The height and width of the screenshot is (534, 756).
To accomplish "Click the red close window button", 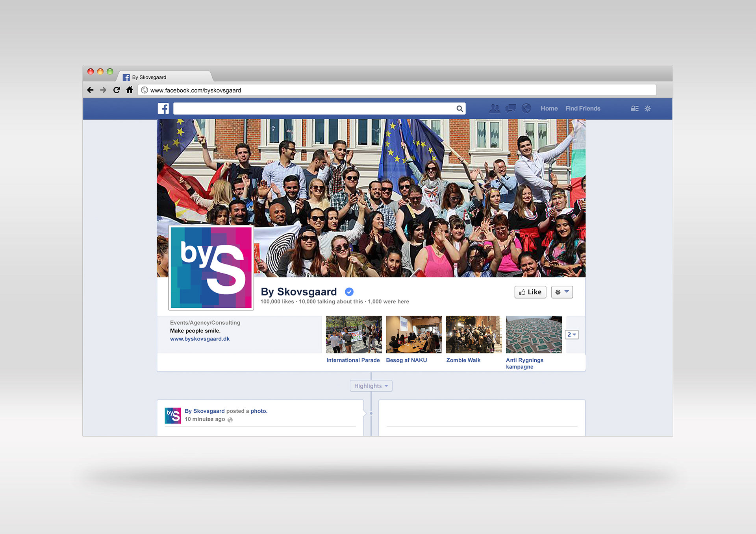I will tap(91, 72).
